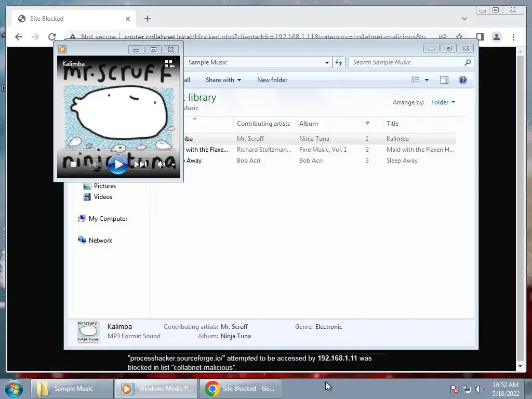Open the Arrange by Folder dropdown
Image resolution: width=532 pixels, height=399 pixels.
pos(443,102)
